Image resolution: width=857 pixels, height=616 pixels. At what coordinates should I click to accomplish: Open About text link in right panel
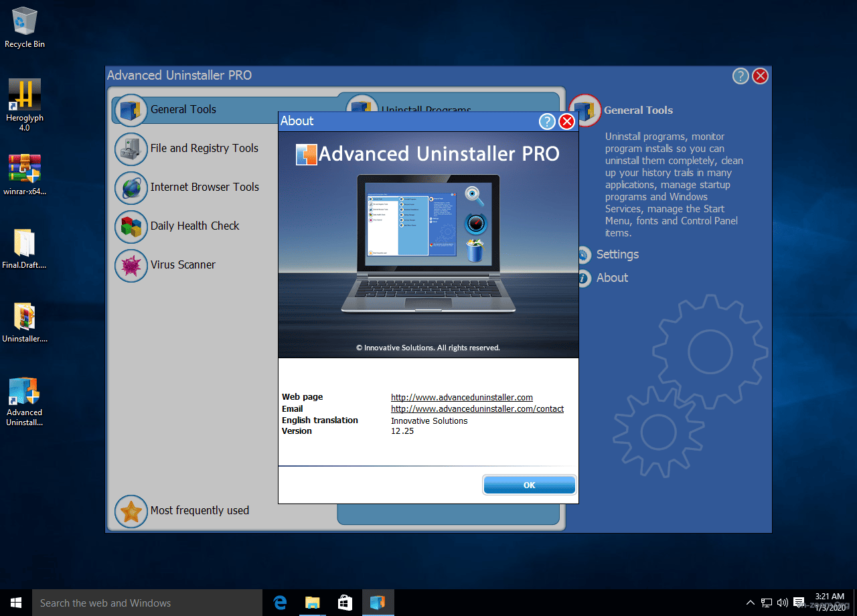(612, 278)
